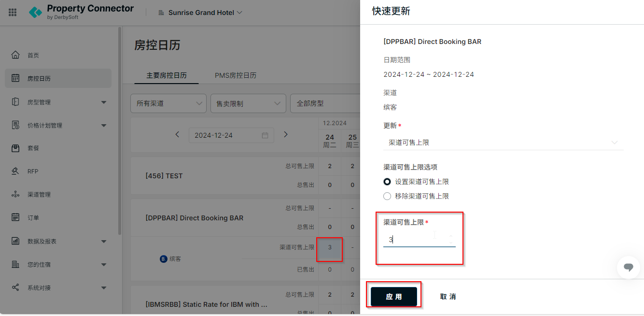Open 套餐 package icon in sidebar
Image resolution: width=644 pixels, height=316 pixels.
pyautogui.click(x=15, y=148)
